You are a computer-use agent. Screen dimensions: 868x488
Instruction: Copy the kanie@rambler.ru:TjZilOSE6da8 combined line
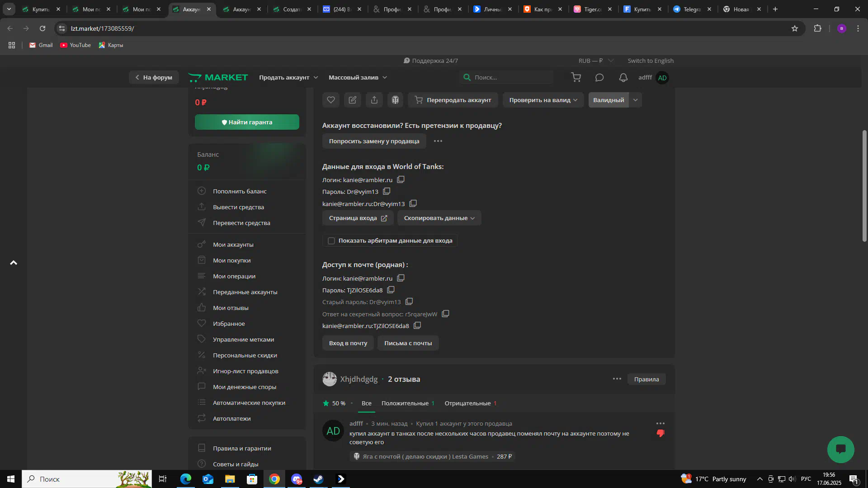[417, 325]
